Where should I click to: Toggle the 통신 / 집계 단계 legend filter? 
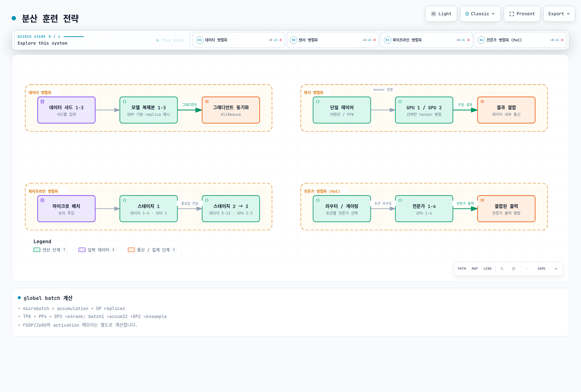[152, 250]
